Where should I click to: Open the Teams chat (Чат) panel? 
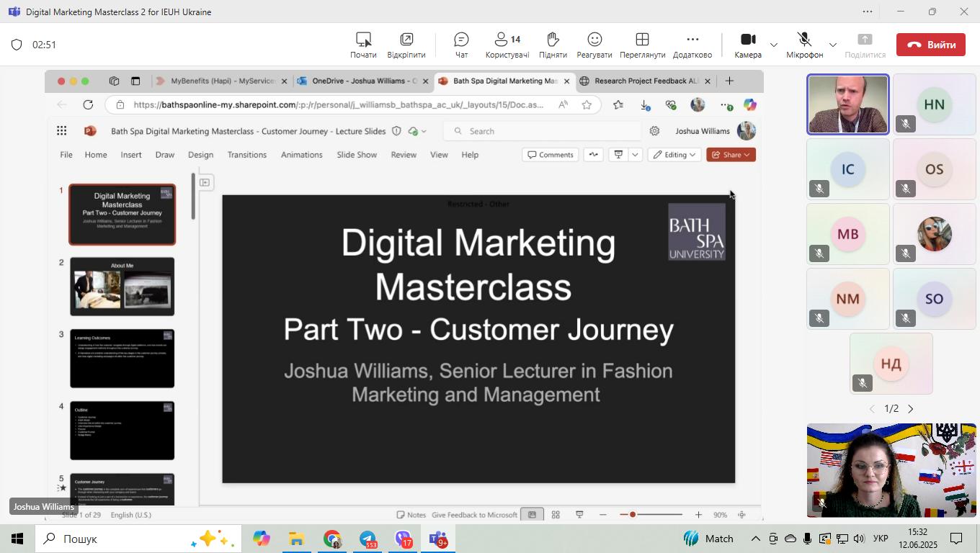point(461,45)
